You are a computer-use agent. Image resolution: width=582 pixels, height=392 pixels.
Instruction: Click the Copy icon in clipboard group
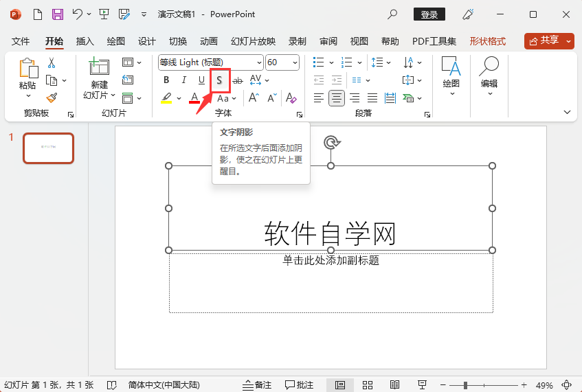coord(52,80)
